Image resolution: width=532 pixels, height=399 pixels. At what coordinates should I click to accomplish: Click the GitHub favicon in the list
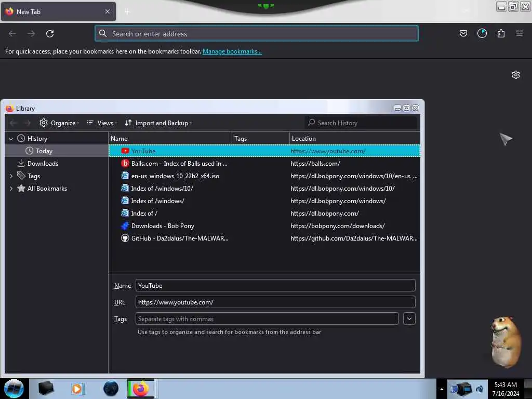click(125, 238)
